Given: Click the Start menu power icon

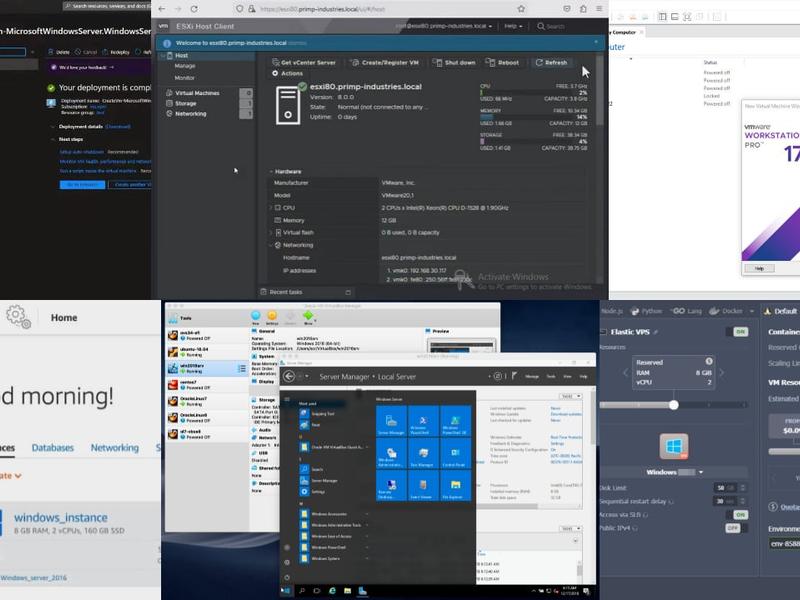Looking at the screenshot, I should pos(287,578).
